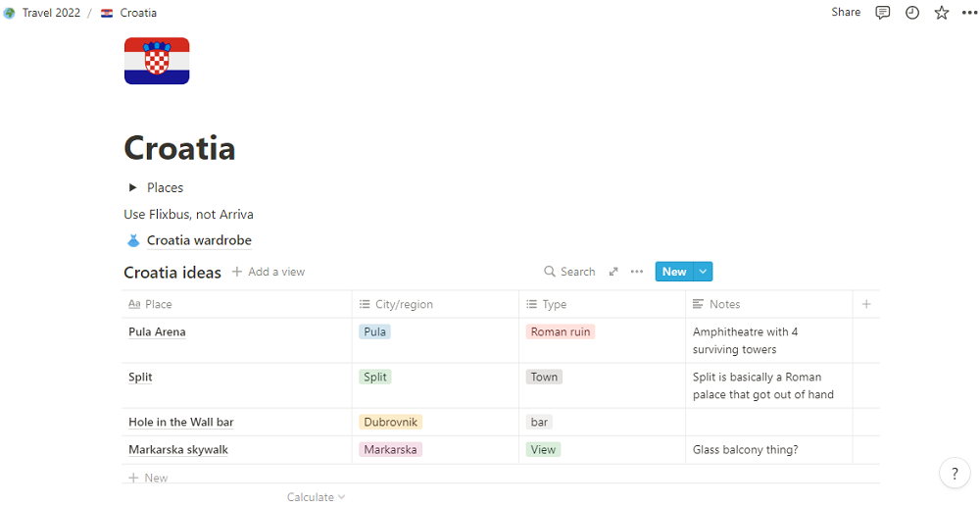The image size is (980, 507).
Task: Open database as full page icon
Action: (x=613, y=272)
